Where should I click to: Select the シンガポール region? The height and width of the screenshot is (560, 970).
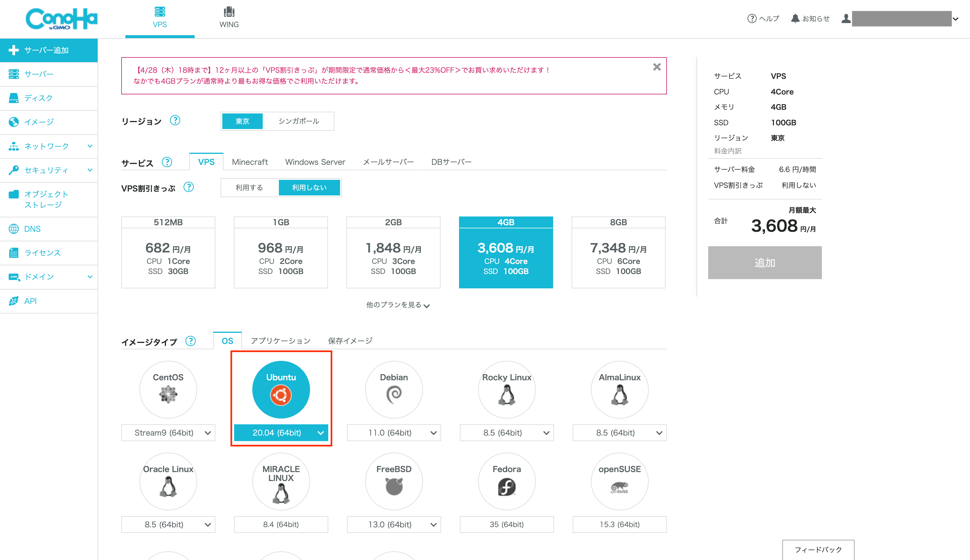299,121
